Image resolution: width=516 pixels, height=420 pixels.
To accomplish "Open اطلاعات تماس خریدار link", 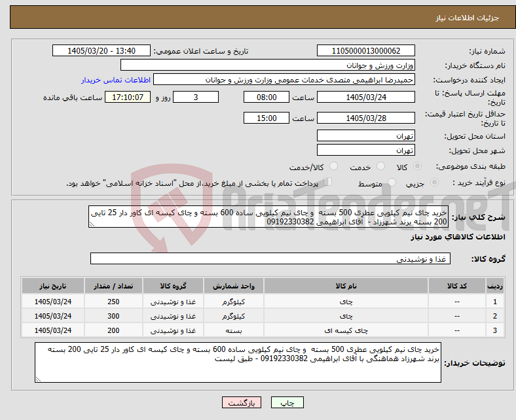I will 116,80.
